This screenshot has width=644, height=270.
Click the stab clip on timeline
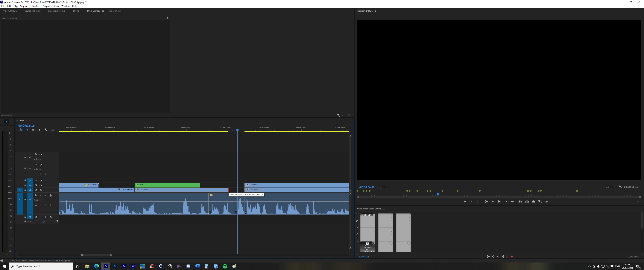tap(167, 185)
